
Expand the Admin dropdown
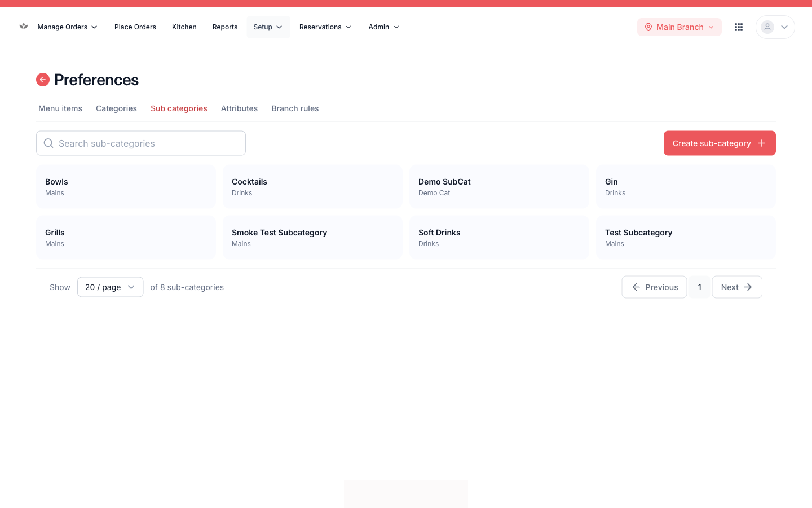point(384,27)
